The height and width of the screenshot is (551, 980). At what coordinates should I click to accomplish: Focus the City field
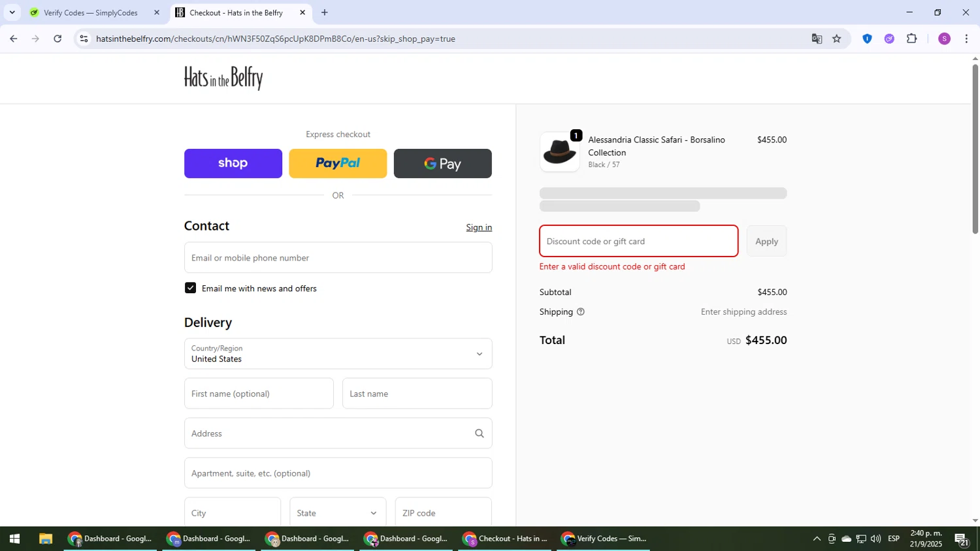pos(233,512)
